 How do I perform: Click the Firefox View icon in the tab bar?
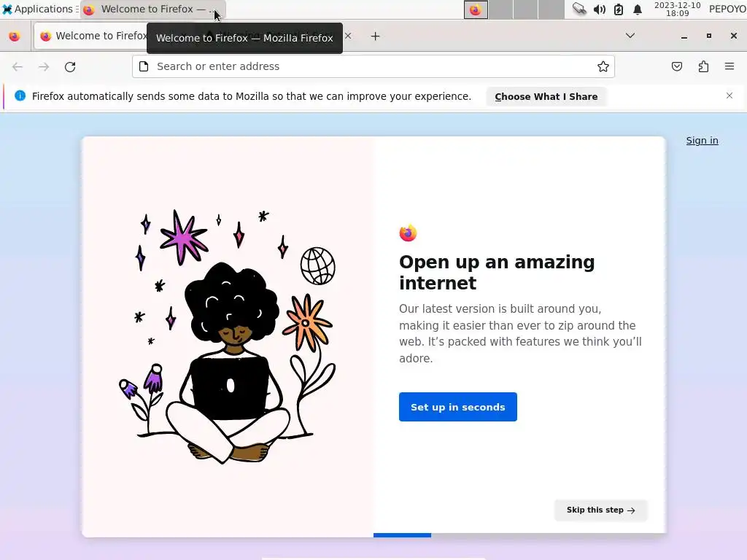[x=15, y=36]
